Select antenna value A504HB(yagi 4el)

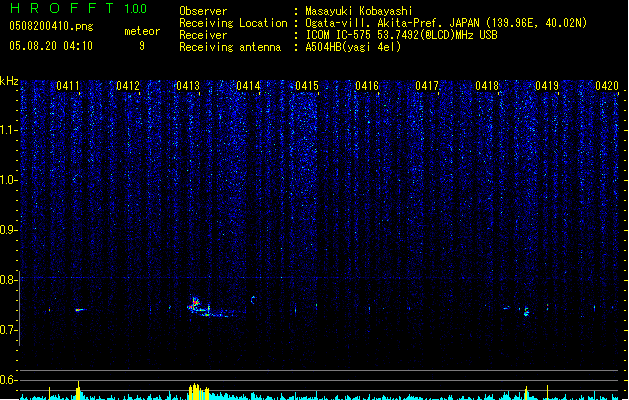pyautogui.click(x=353, y=47)
